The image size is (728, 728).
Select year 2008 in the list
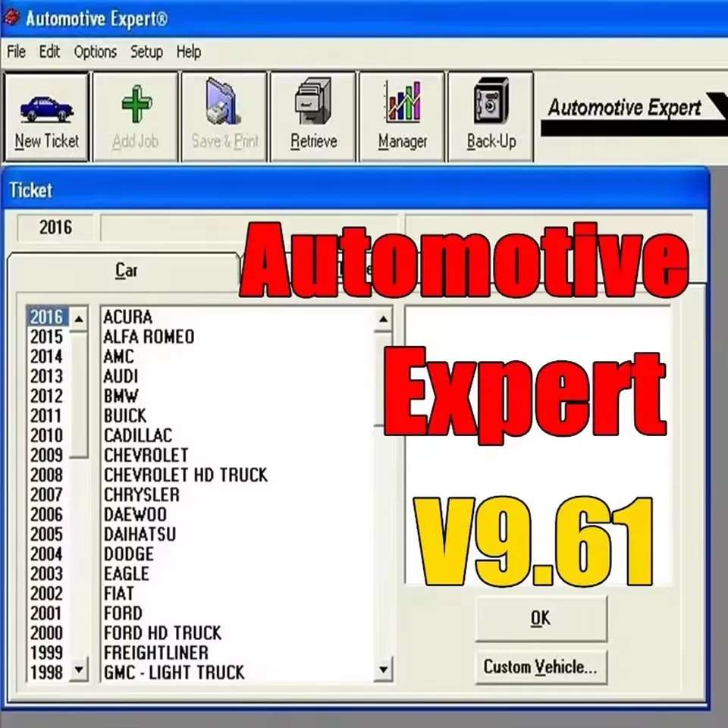(x=47, y=475)
